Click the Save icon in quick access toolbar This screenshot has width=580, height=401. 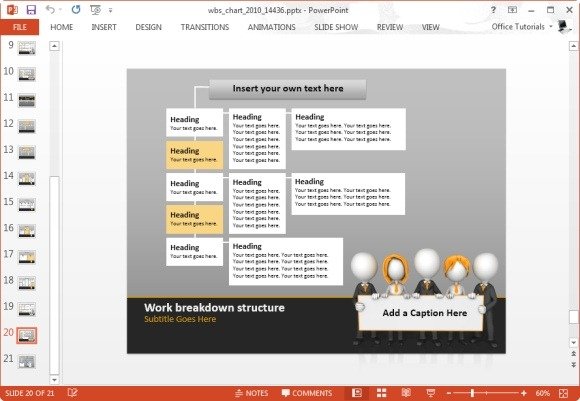31,10
